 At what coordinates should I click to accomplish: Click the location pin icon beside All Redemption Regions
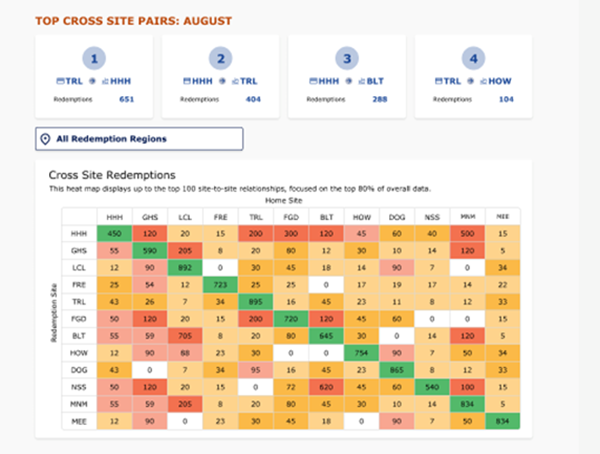tap(46, 139)
